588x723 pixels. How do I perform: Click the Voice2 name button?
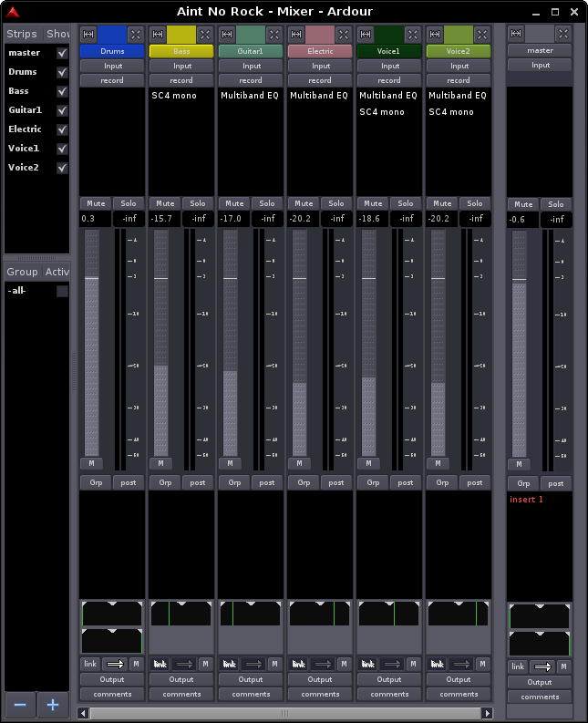(459, 51)
